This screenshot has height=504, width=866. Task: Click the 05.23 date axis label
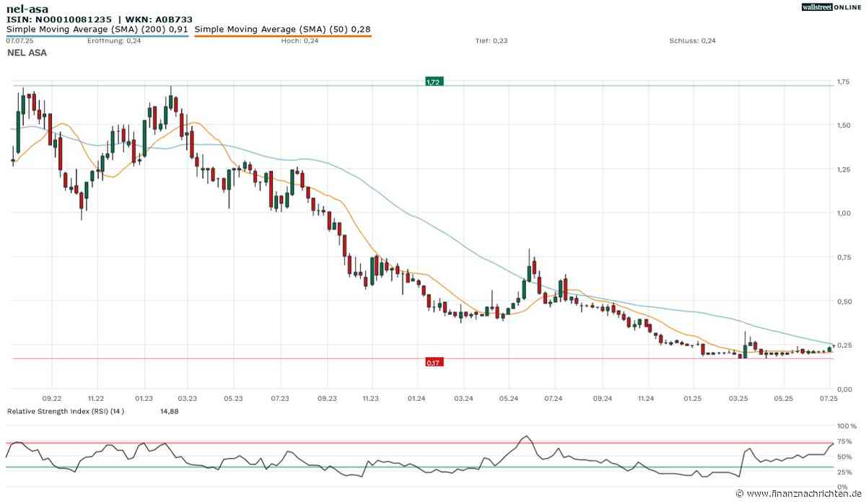(x=233, y=398)
